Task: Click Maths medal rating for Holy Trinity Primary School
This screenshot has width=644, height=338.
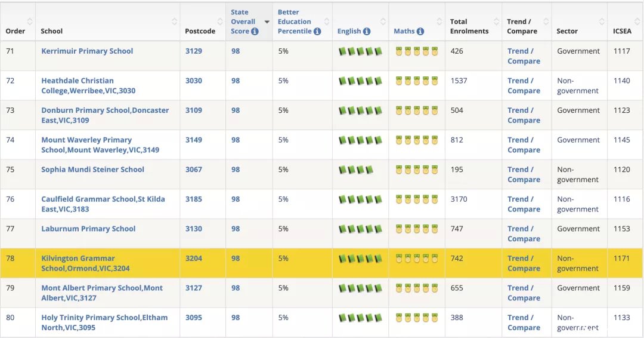Action: click(x=417, y=318)
